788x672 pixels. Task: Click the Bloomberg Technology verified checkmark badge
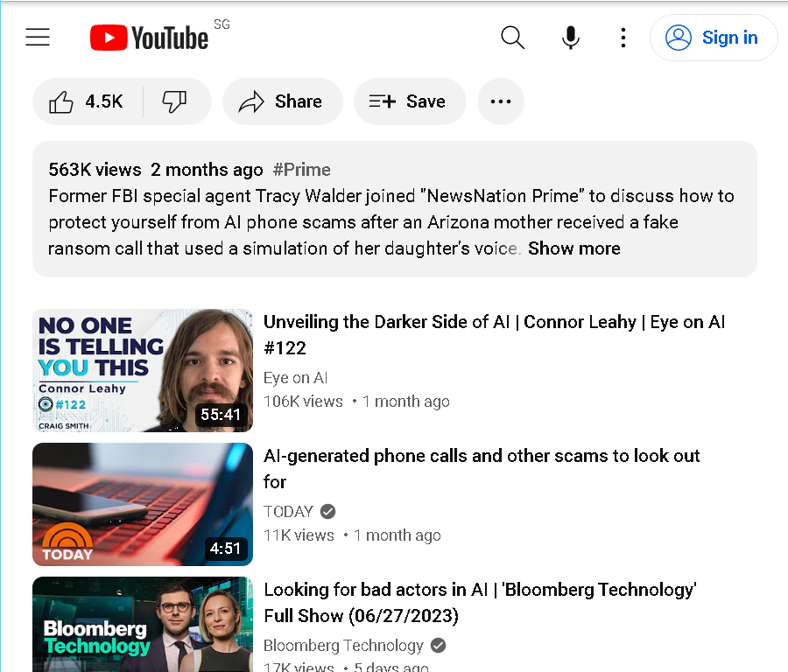439,646
